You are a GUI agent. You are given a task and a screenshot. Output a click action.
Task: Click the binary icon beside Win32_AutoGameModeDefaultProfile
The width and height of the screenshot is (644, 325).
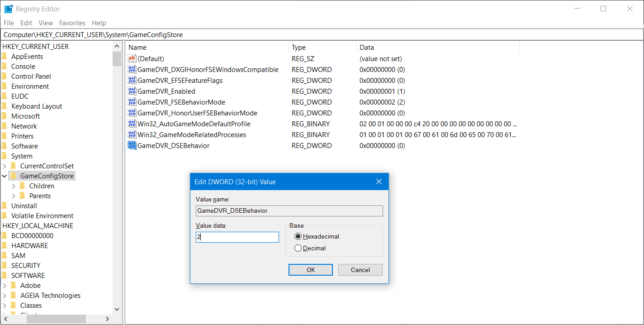pos(132,124)
